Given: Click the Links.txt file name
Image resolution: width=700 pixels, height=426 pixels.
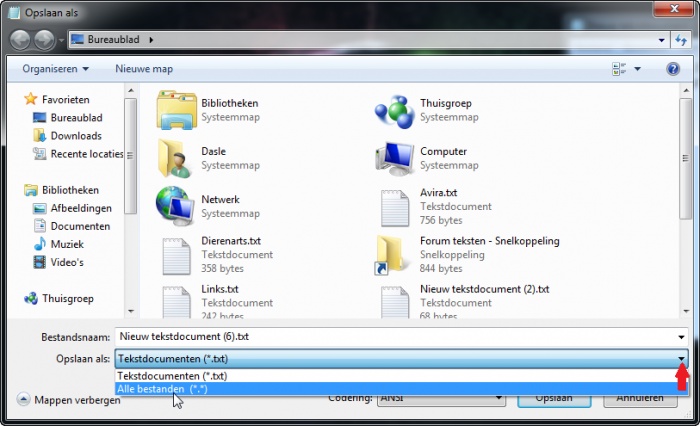Looking at the screenshot, I should click(x=220, y=289).
